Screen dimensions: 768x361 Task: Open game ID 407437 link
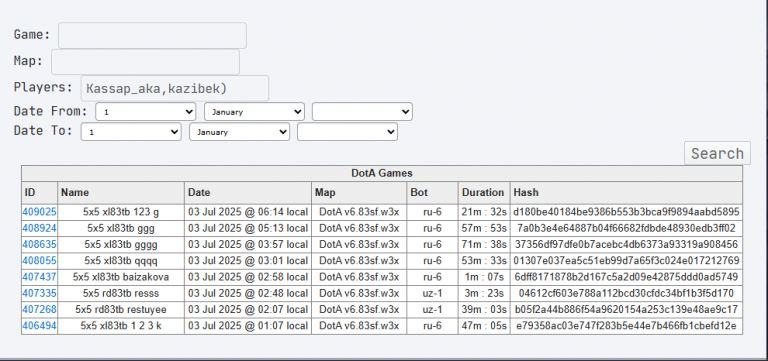(x=39, y=277)
